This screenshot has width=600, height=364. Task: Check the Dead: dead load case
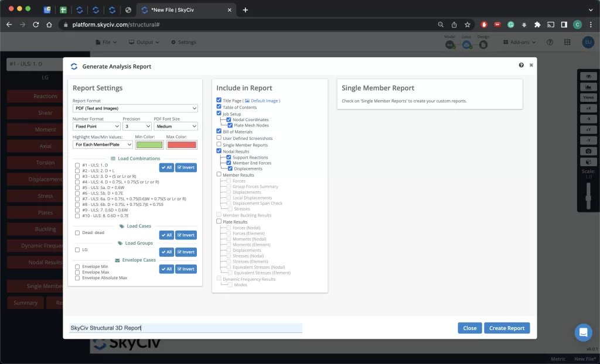pos(77,233)
